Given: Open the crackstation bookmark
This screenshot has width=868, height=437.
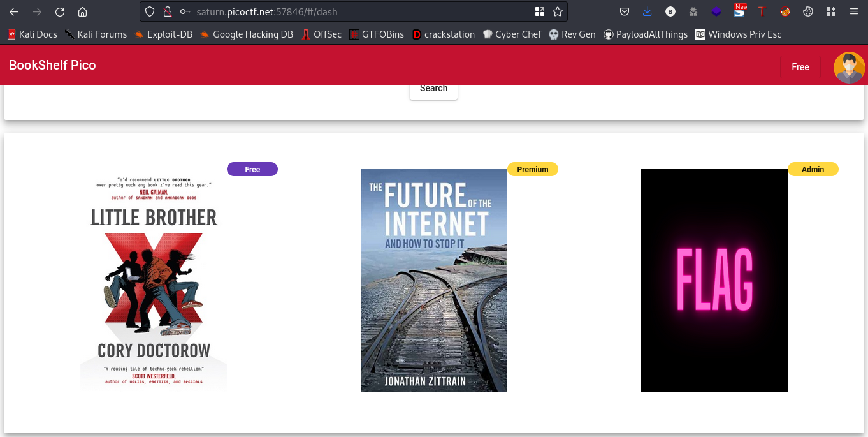Looking at the screenshot, I should [x=443, y=34].
